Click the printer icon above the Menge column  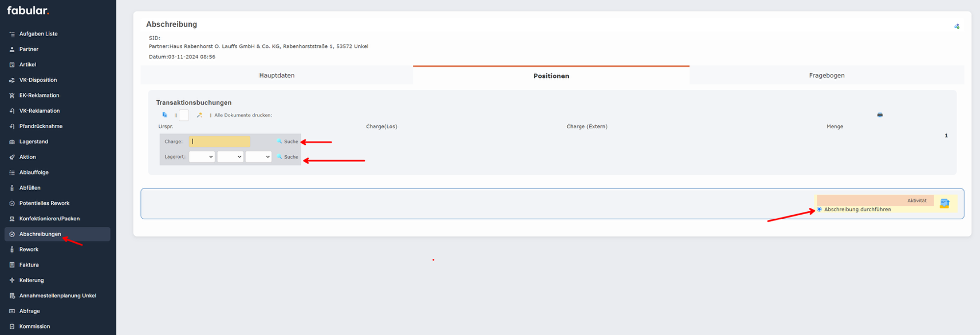click(x=880, y=115)
